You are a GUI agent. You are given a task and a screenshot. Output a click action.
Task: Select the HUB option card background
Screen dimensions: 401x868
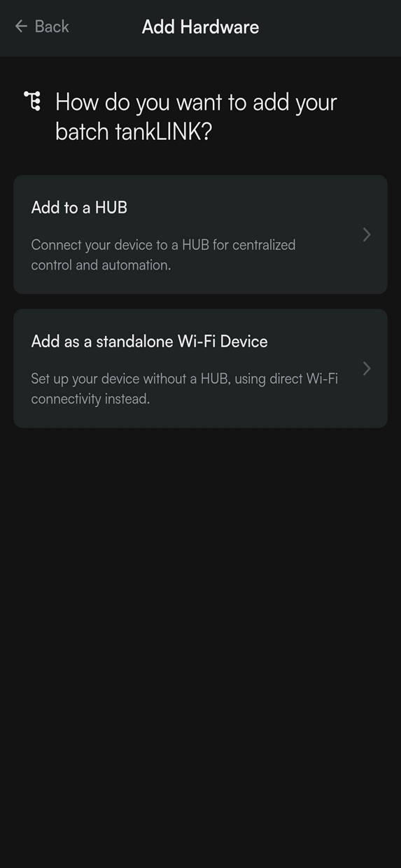coord(200,234)
